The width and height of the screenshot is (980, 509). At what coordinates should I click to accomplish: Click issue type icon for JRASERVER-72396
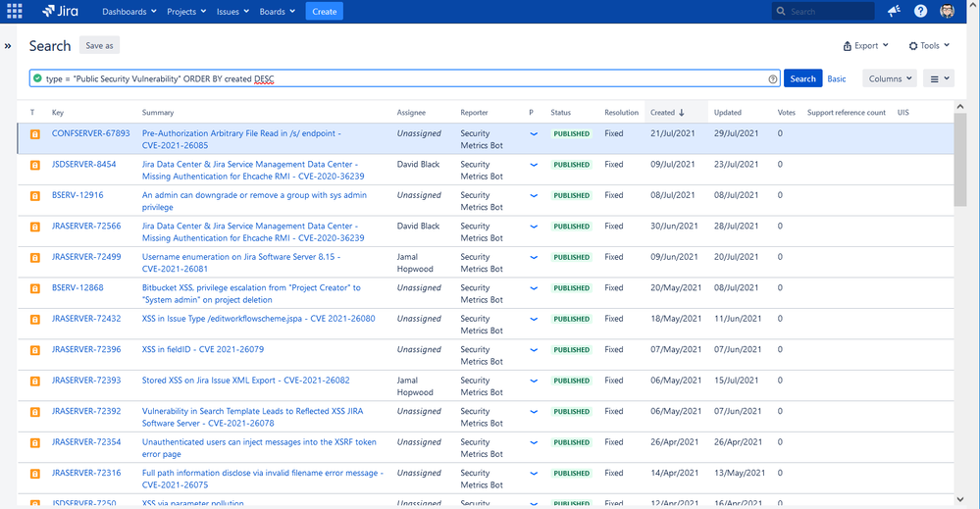click(x=35, y=350)
